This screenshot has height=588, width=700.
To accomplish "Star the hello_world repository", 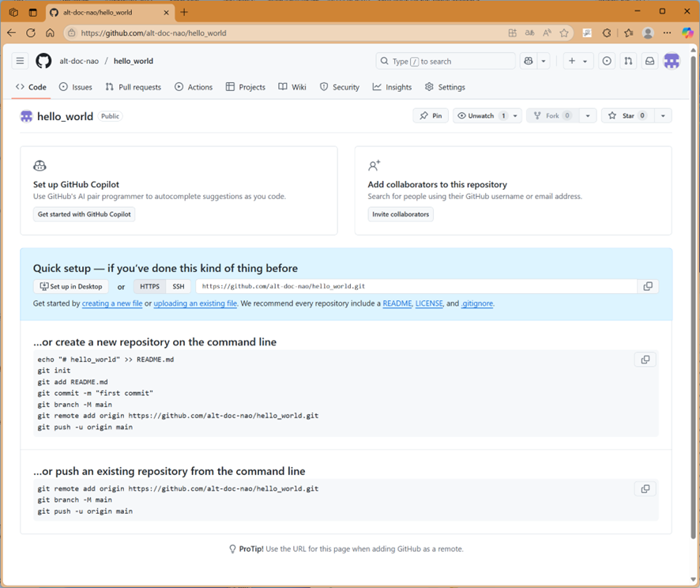I will (x=628, y=115).
